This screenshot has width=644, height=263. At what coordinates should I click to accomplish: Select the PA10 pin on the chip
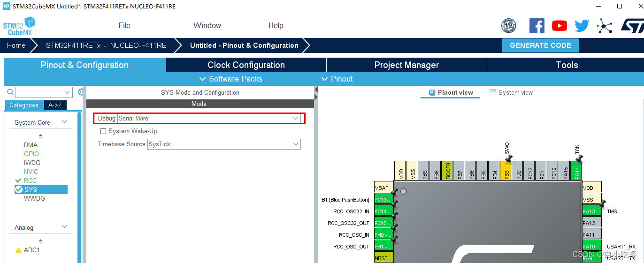click(x=592, y=246)
